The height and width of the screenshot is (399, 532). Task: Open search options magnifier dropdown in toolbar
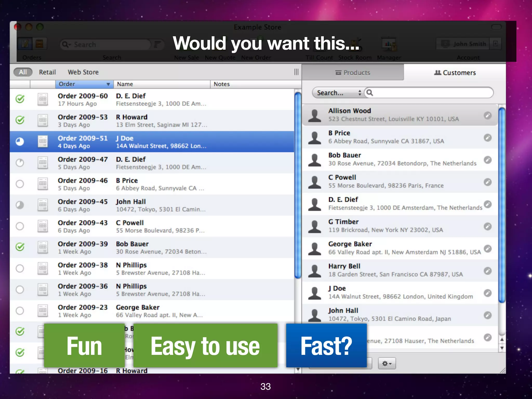coord(66,44)
